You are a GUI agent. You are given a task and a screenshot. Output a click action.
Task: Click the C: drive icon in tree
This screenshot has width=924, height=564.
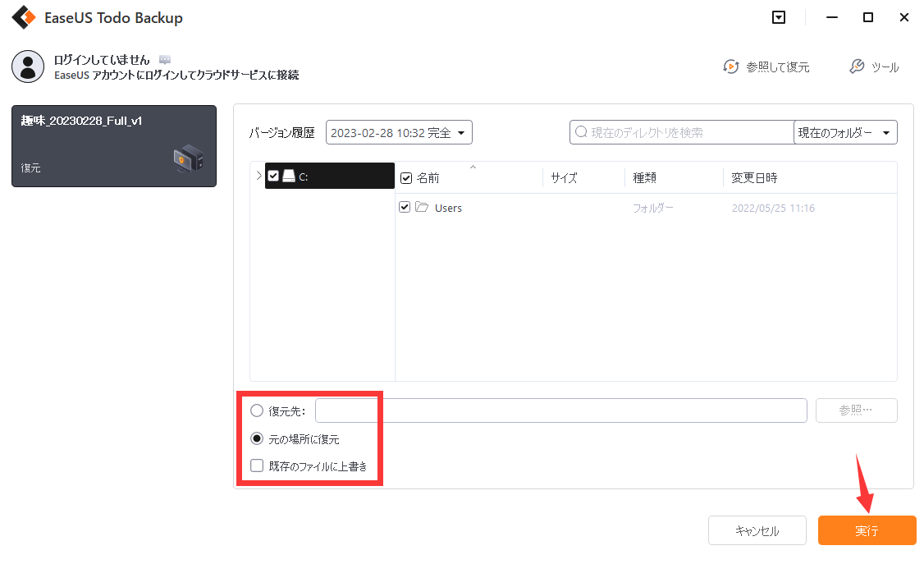click(x=288, y=177)
